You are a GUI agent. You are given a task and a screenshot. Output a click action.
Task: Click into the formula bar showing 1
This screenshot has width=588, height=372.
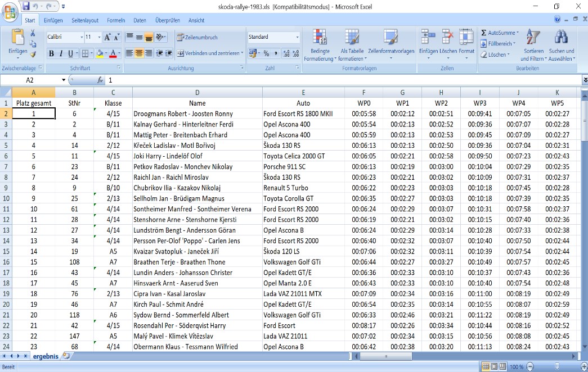343,80
